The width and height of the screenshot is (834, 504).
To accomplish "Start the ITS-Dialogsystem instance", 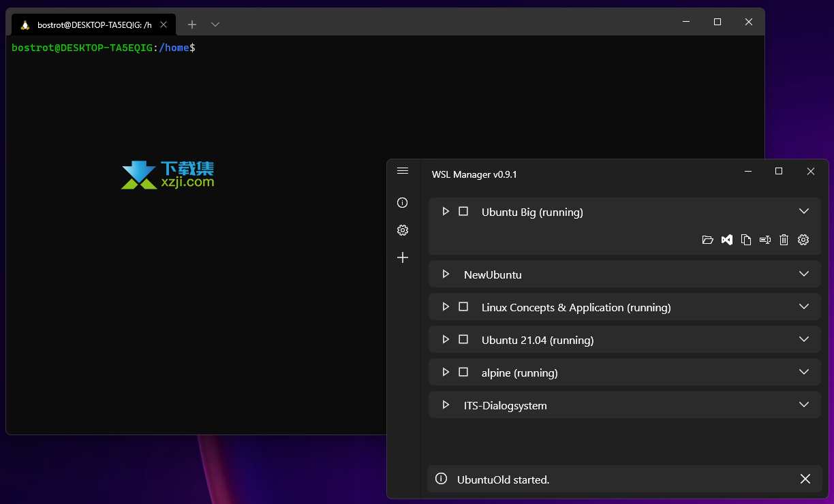I will point(446,405).
